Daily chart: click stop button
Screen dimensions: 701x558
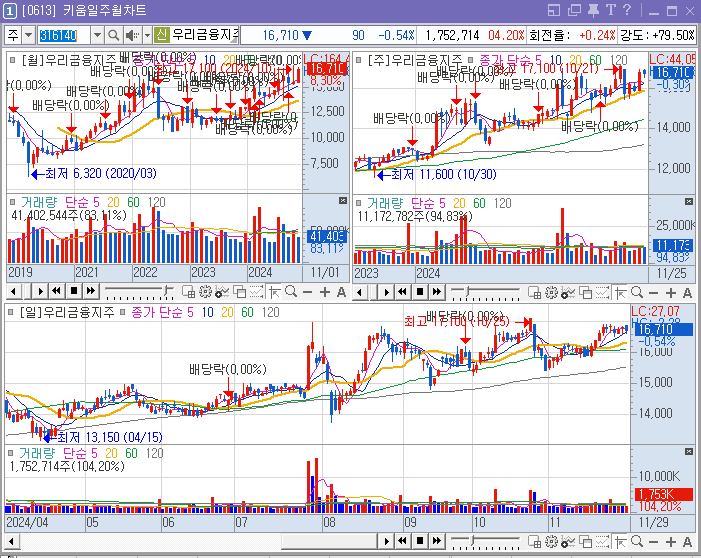coord(420,541)
